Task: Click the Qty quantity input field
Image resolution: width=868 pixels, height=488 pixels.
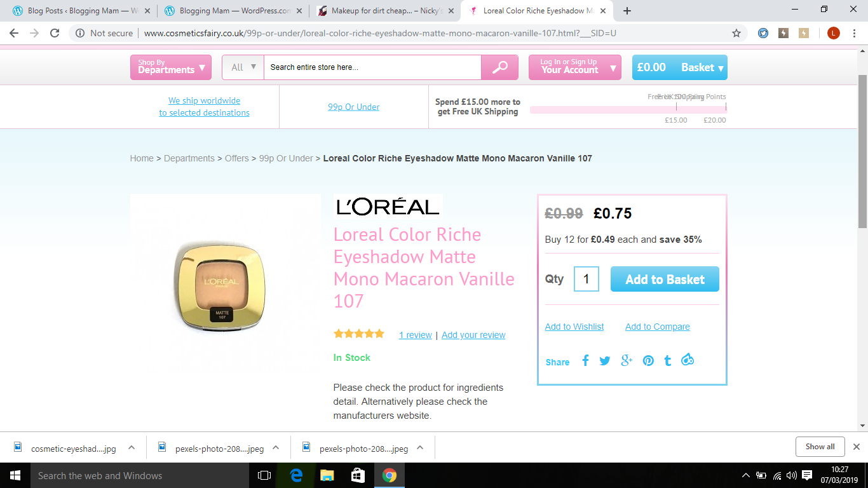Action: pos(587,279)
